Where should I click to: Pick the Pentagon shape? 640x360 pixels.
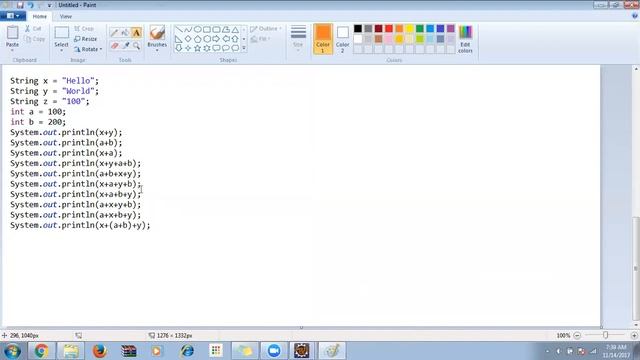pyautogui.click(x=198, y=39)
